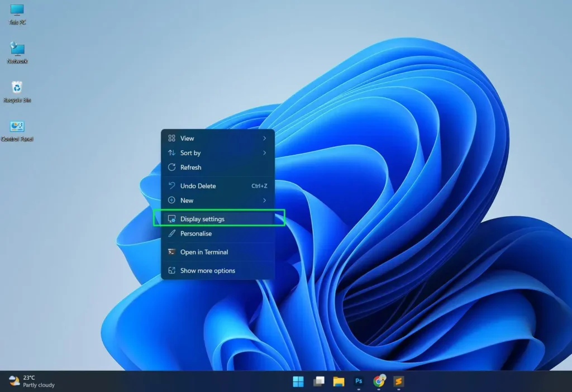Open Sublime Text from the taskbar
The image size is (572, 392).
399,382
